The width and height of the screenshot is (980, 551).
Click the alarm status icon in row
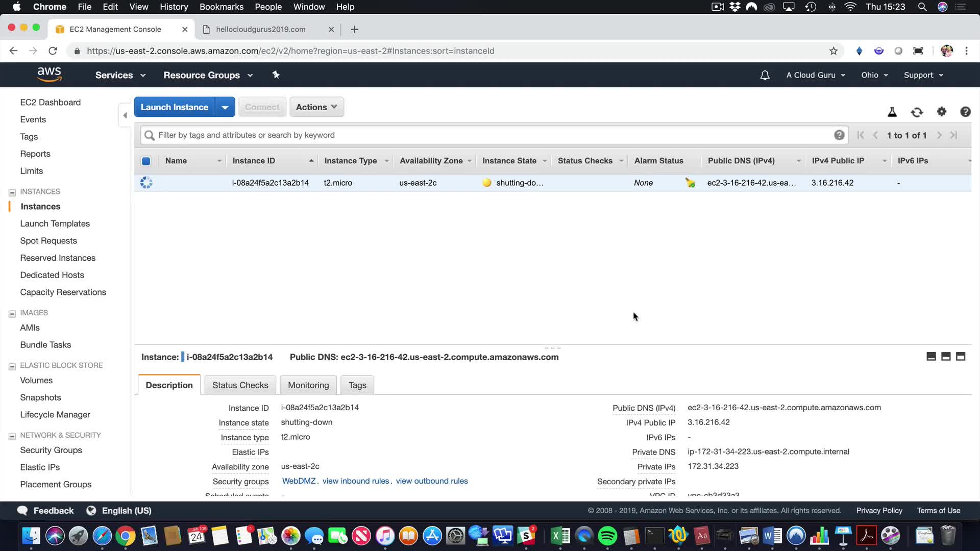690,183
